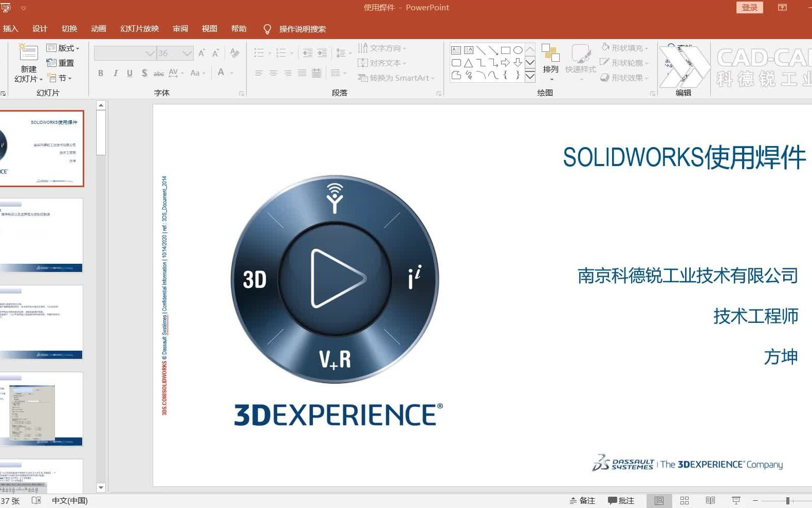Decrease font size with the smaller A icon

click(x=216, y=53)
